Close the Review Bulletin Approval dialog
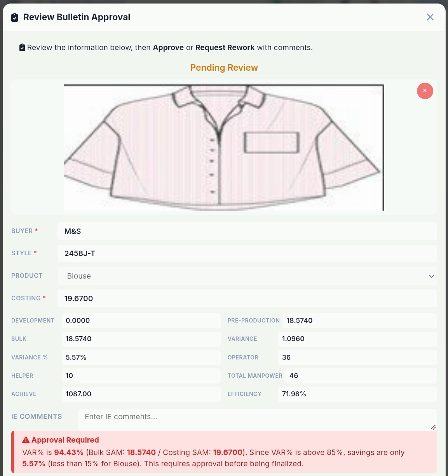The width and height of the screenshot is (448, 476). coord(430,17)
